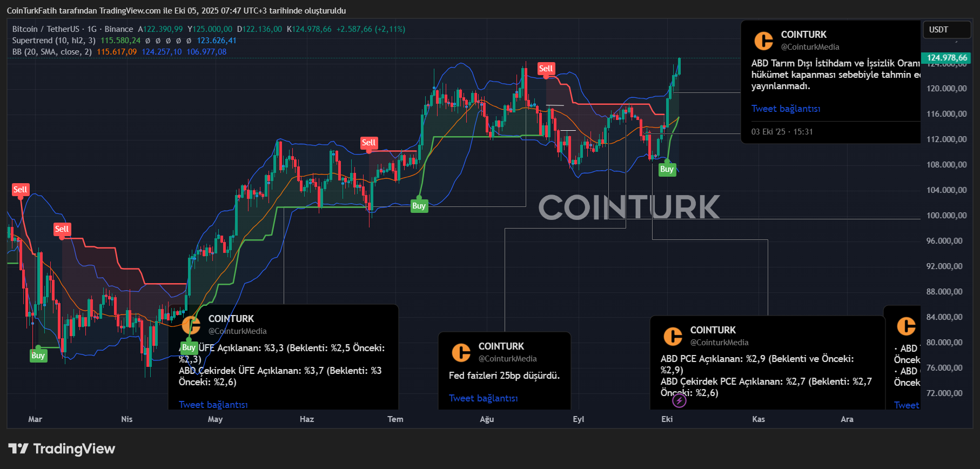The image size is (980, 469).
Task: Click the change value +2.587,66 (+2,11%)
Action: coord(371,29)
